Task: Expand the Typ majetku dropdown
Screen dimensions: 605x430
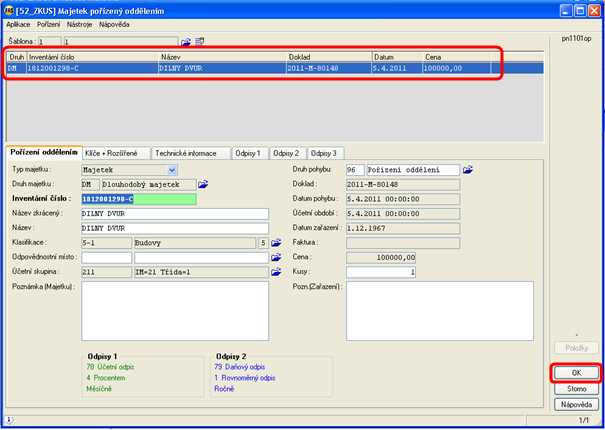Action: 172,170
